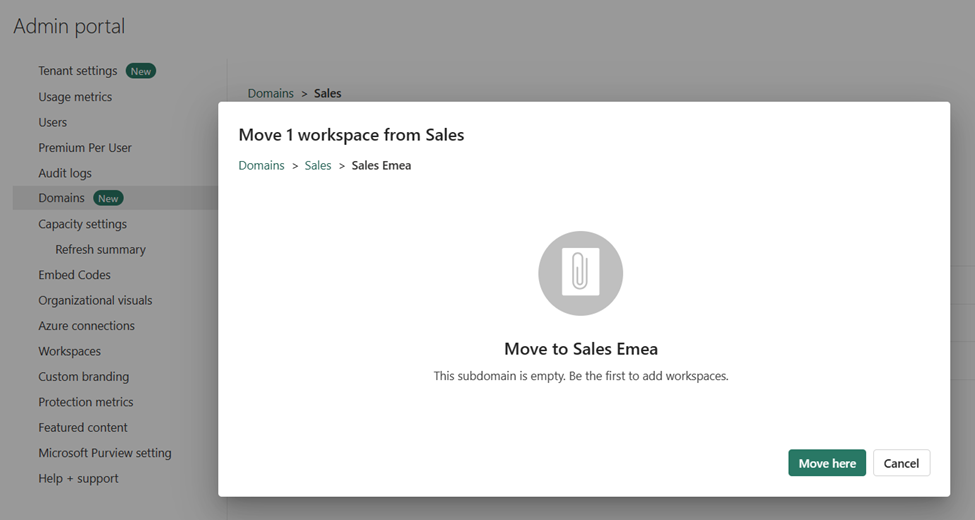Viewport: 975px width, 520px height.
Task: Go to Domains in dialog breadcrumb
Action: [x=261, y=165]
